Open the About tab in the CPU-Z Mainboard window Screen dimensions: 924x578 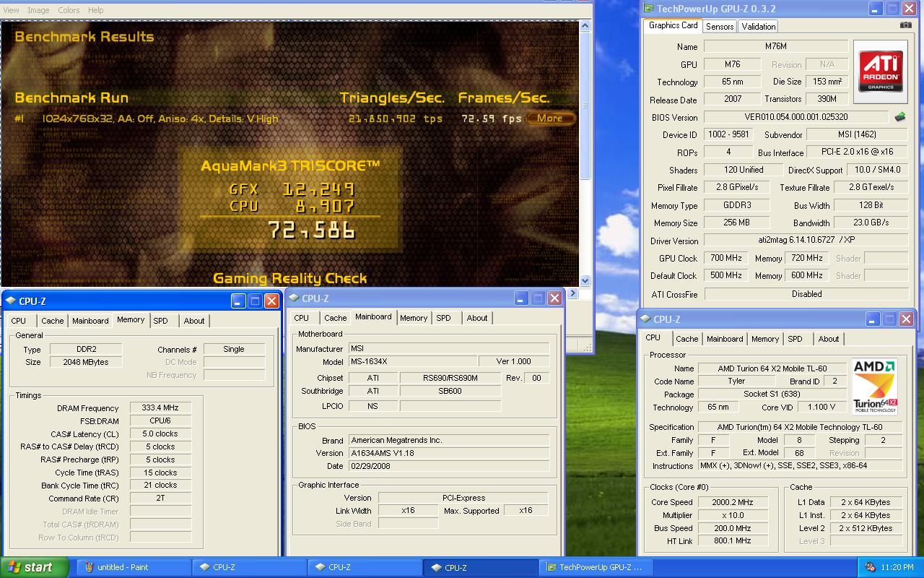(476, 318)
